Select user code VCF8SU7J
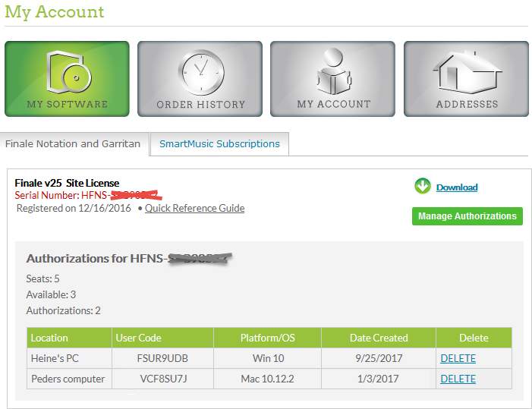Viewport: 532px width, 409px height. [x=163, y=379]
